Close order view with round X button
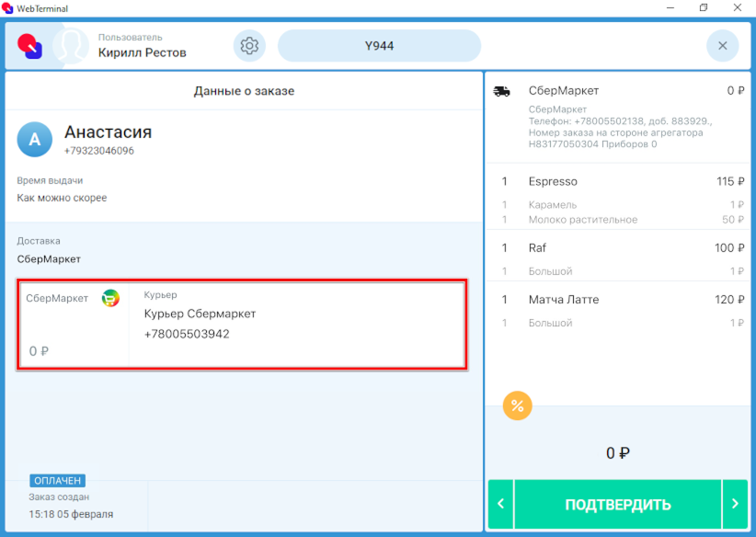This screenshot has height=537, width=756. click(x=722, y=46)
